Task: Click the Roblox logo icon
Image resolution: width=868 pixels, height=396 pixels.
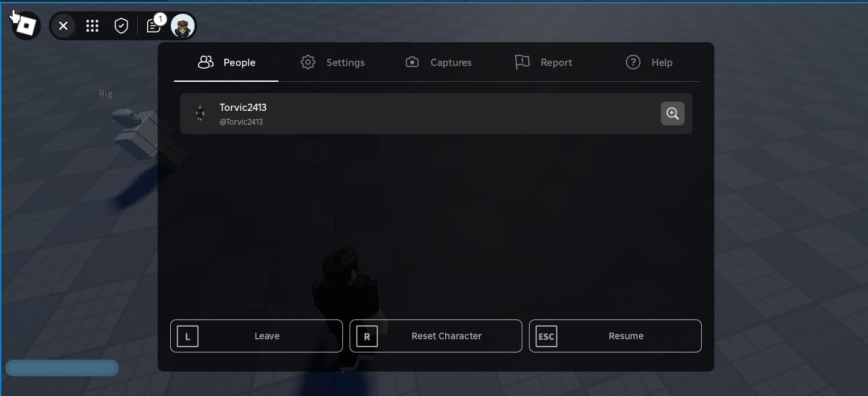Action: 26,26
